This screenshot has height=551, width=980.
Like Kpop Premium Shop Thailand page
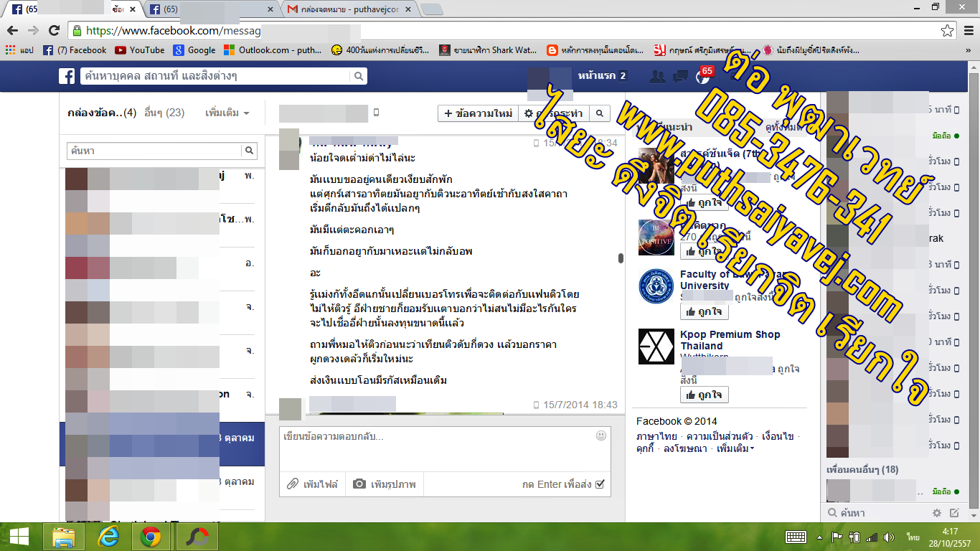coord(705,395)
